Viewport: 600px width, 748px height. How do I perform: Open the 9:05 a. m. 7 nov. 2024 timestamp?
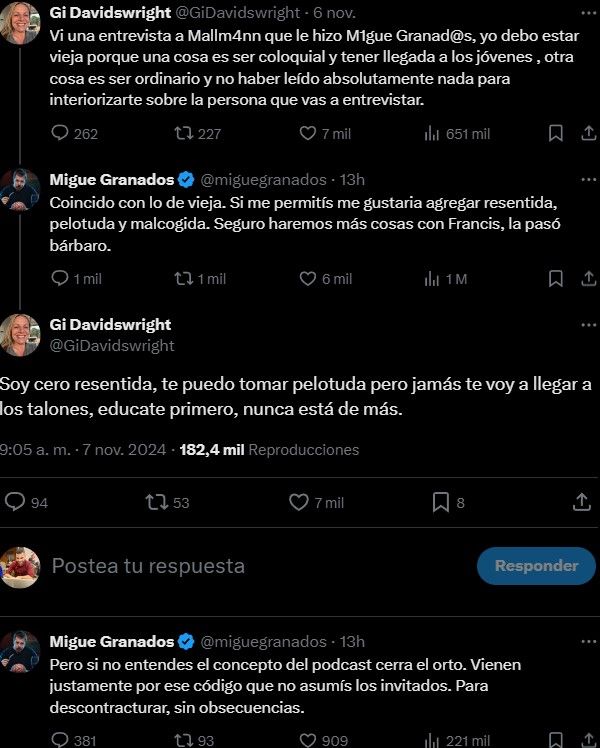pos(86,450)
